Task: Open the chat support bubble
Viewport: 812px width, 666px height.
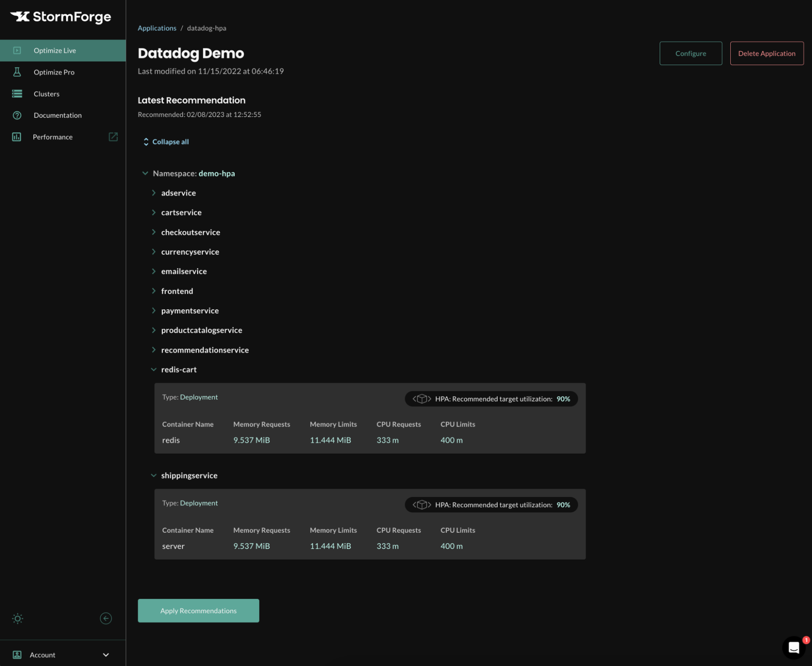Action: tap(794, 647)
